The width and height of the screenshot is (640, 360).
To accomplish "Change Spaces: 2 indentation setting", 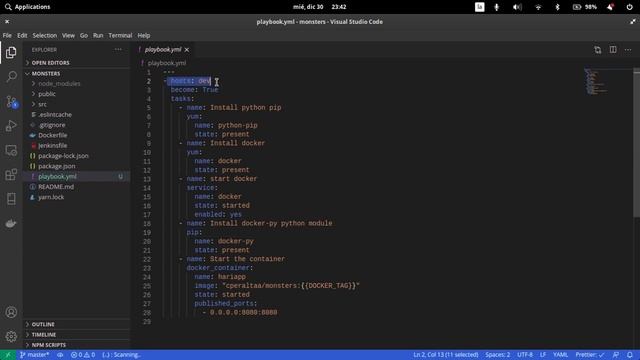I will (x=498, y=355).
